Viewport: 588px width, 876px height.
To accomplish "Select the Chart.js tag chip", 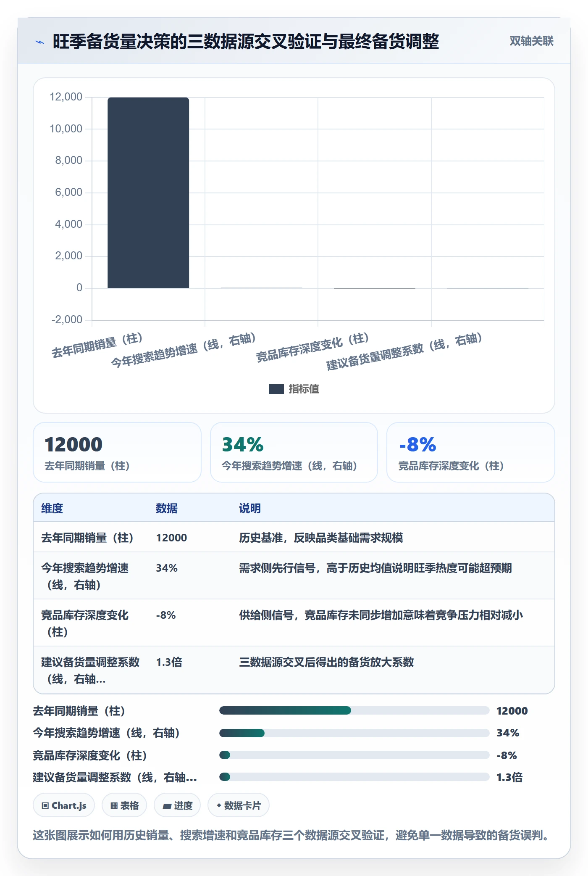I will (64, 805).
